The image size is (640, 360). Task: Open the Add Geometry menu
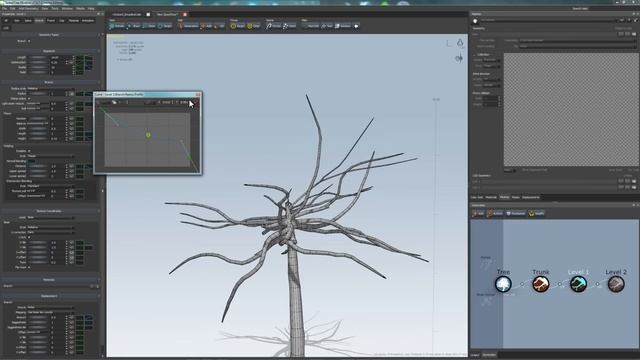coord(28,8)
